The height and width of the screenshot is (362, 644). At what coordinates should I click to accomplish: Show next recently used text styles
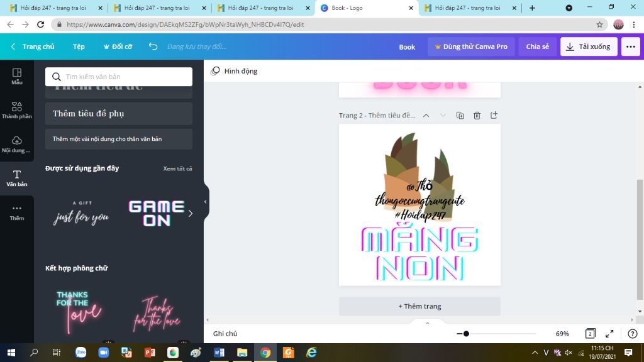pos(190,214)
